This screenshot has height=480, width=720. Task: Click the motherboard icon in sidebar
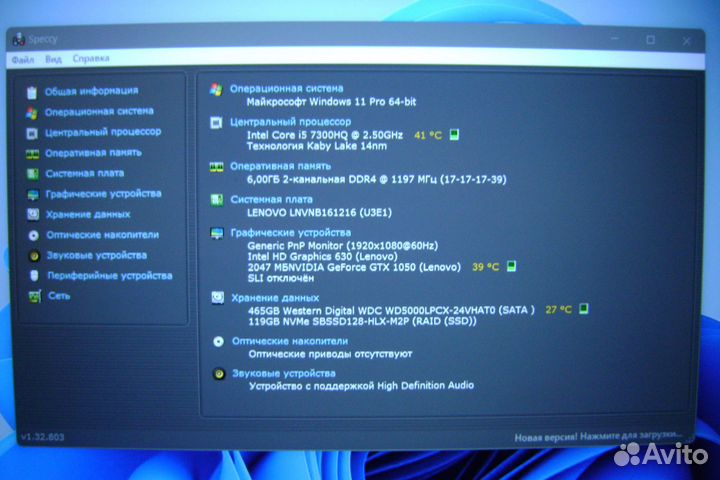click(33, 175)
